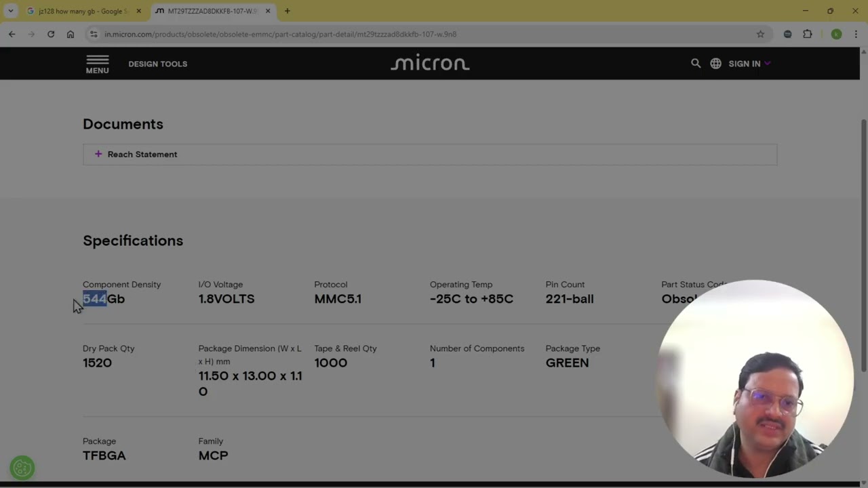This screenshot has height=488, width=868.
Task: Click the GREEN package type value
Action: click(567, 363)
